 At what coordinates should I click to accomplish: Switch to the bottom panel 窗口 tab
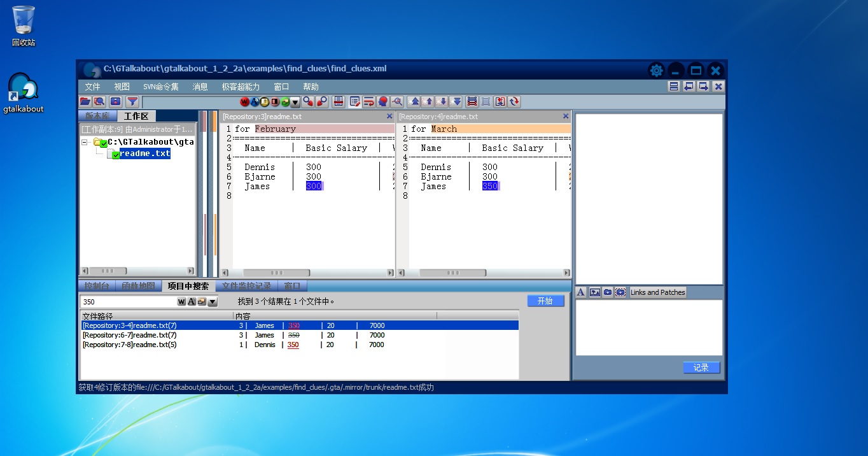point(293,286)
